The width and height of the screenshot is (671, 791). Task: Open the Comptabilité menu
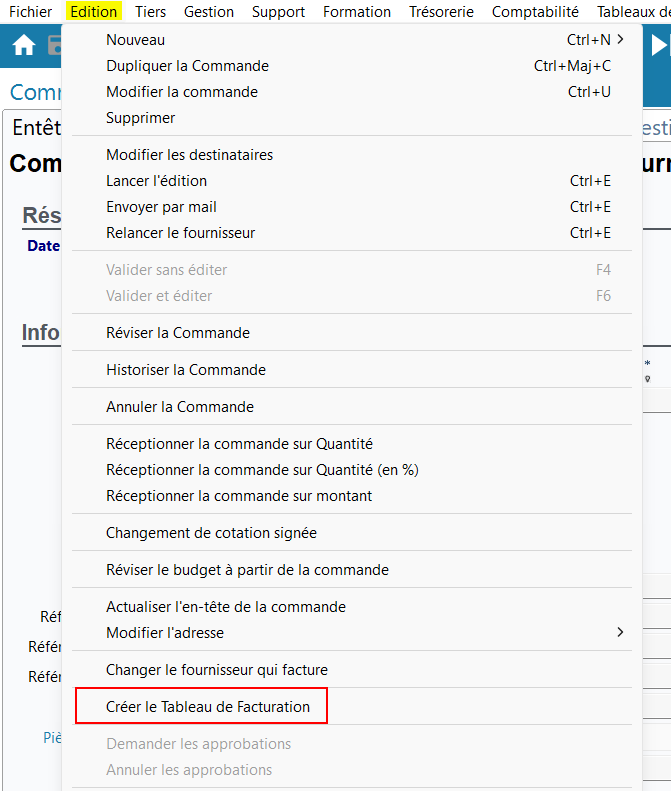click(535, 12)
